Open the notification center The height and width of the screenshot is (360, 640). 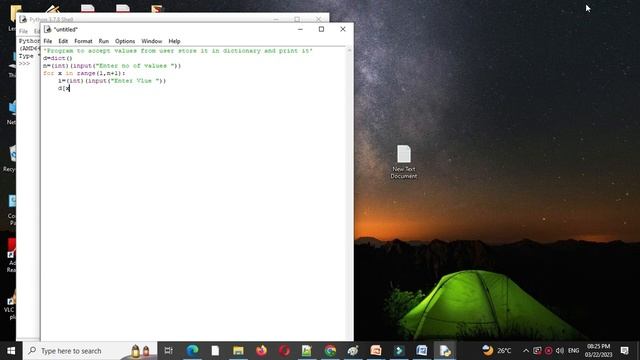click(624, 351)
